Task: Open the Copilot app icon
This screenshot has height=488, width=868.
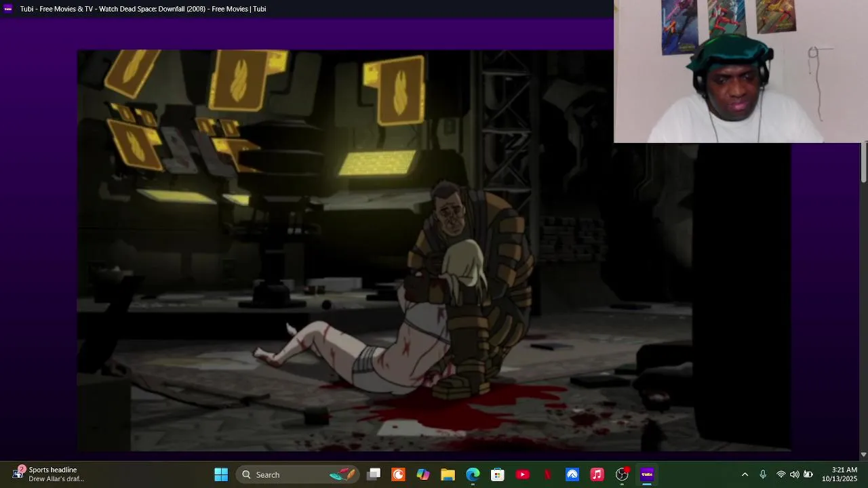Action: tap(423, 474)
